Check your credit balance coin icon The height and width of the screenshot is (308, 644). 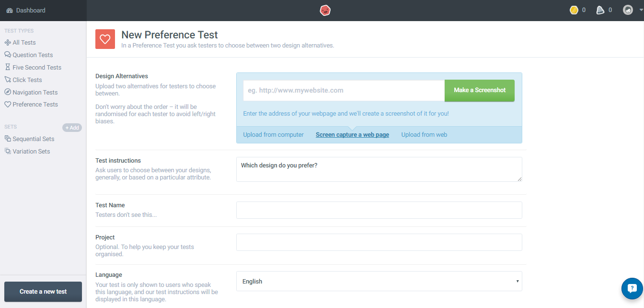pyautogui.click(x=574, y=10)
